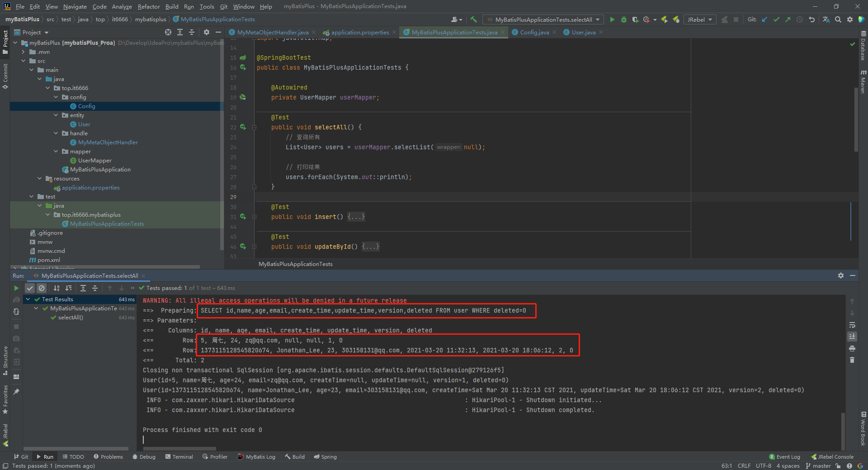The image size is (868, 470).
Task: Click Expand All icon in Project panel
Action: 180,32
